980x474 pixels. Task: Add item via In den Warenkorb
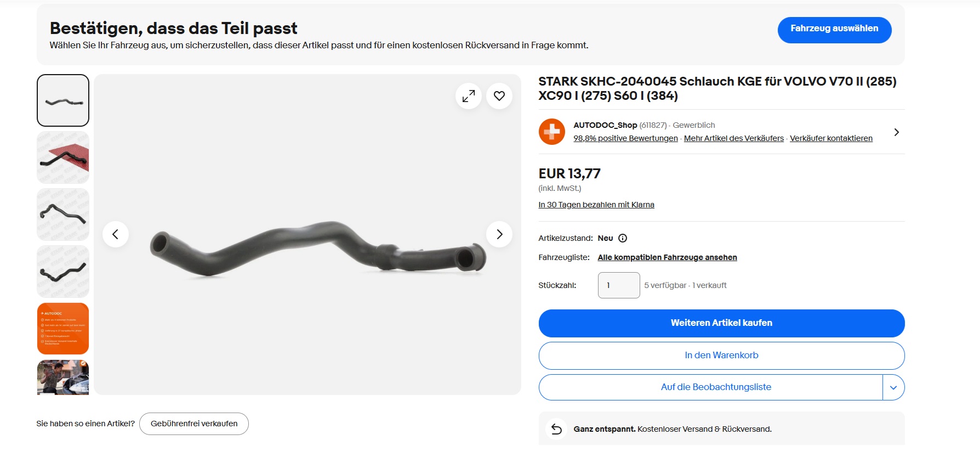coord(721,356)
